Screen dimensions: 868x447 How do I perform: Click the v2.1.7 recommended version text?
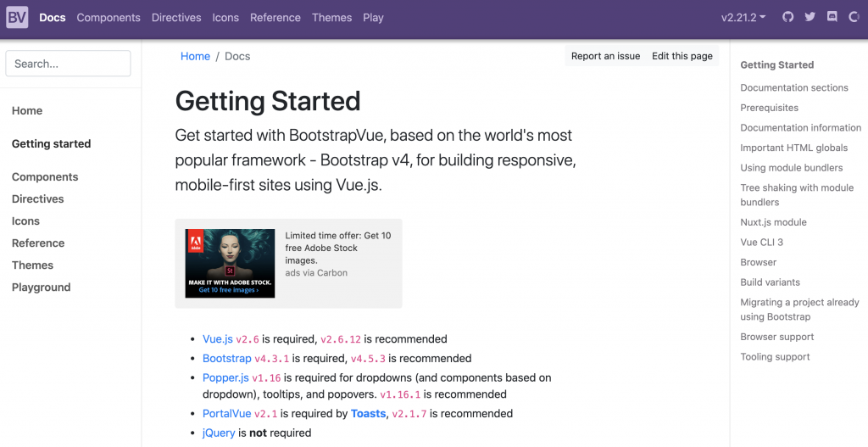(409, 414)
